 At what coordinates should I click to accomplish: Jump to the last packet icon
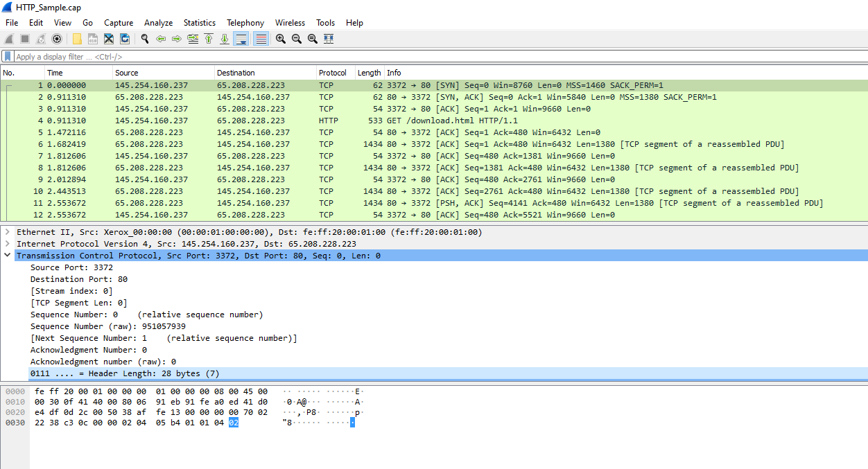tap(225, 39)
